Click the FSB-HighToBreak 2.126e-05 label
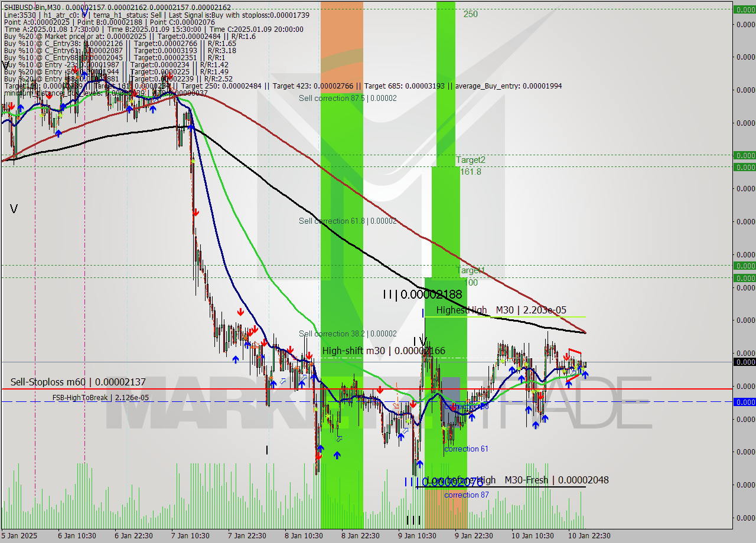756x543 pixels. pyautogui.click(x=100, y=398)
